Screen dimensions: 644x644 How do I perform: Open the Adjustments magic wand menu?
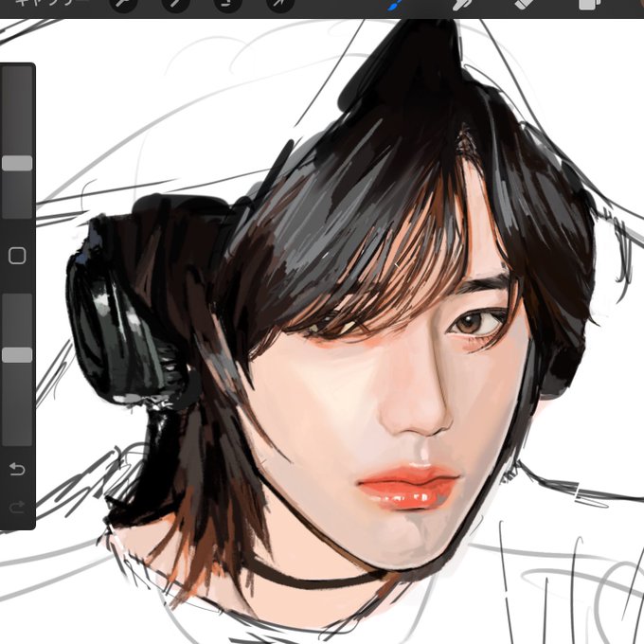176,4
